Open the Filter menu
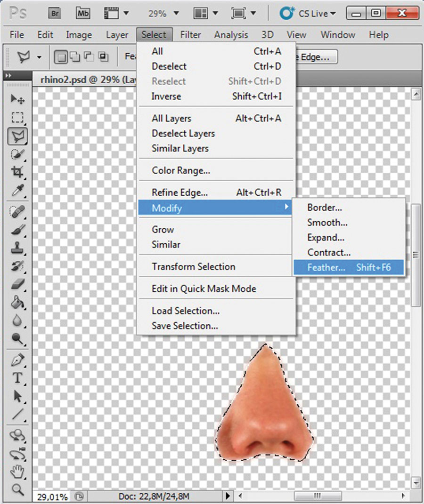The width and height of the screenshot is (424, 504). [x=190, y=35]
